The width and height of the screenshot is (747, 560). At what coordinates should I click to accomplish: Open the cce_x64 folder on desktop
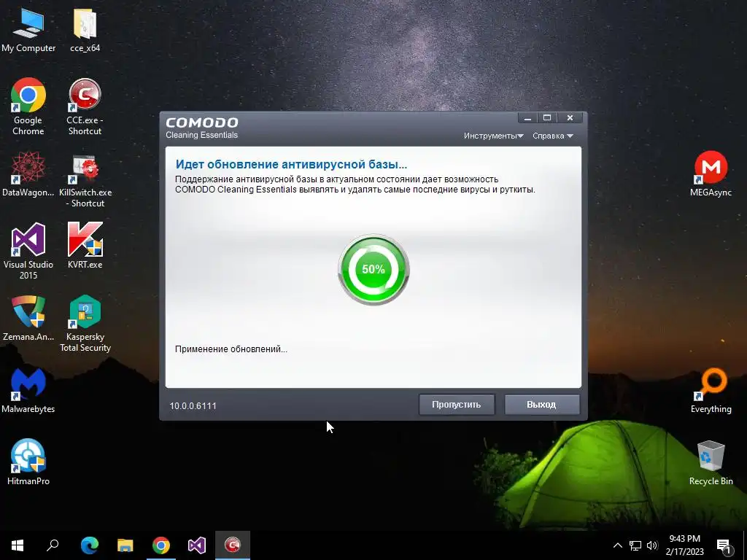85,30
